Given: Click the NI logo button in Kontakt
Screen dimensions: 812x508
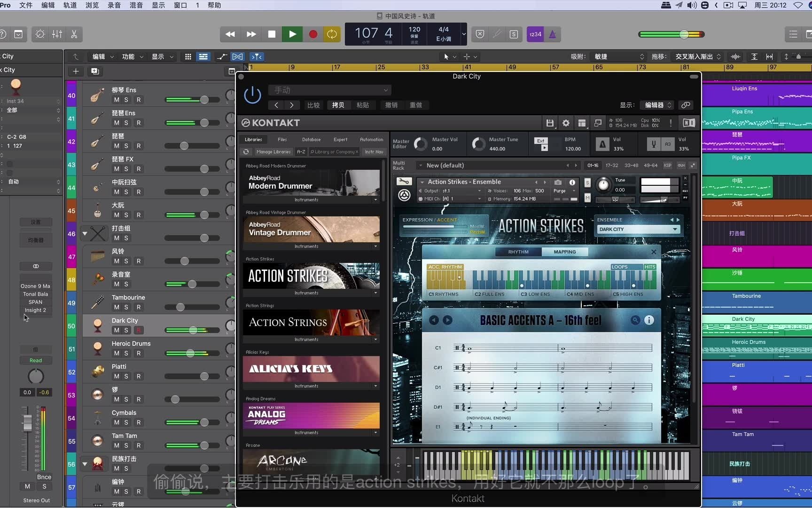Looking at the screenshot, I should [x=689, y=123].
